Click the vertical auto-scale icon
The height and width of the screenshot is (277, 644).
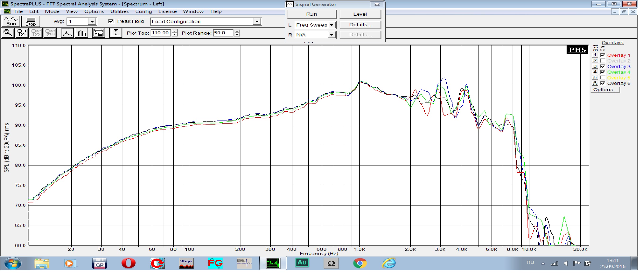point(116,33)
